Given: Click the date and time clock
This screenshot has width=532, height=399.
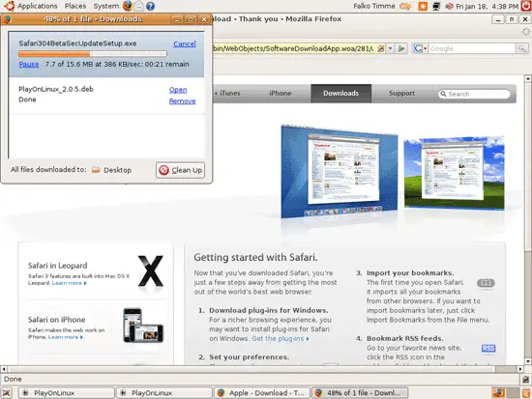Looking at the screenshot, I should [x=487, y=6].
